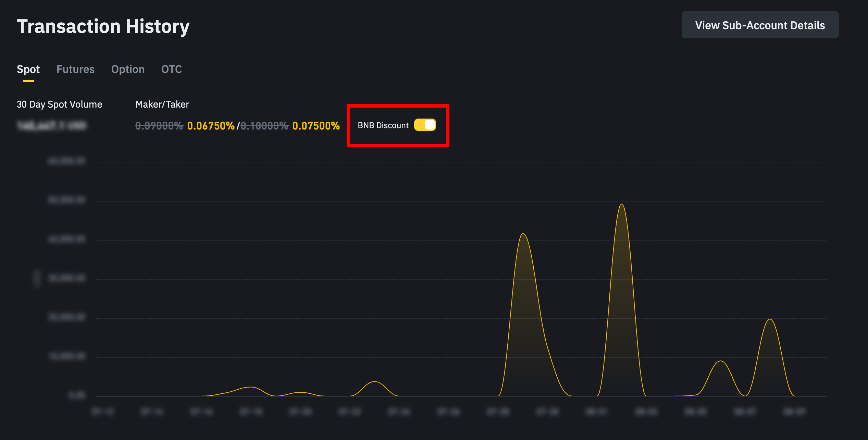Image resolution: width=868 pixels, height=440 pixels.
Task: Click the fourth-tallest peak on the chart
Action: (x=721, y=362)
